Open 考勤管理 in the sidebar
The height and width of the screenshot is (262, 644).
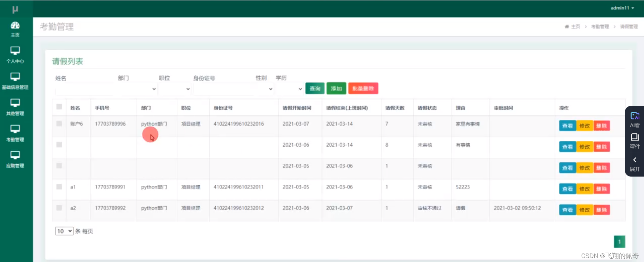(15, 134)
